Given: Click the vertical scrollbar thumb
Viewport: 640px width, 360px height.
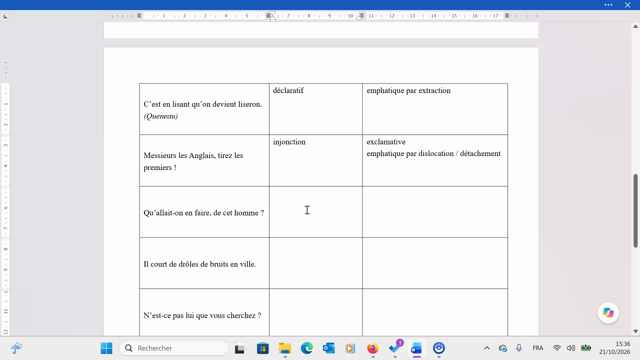Looking at the screenshot, I should (636, 211).
